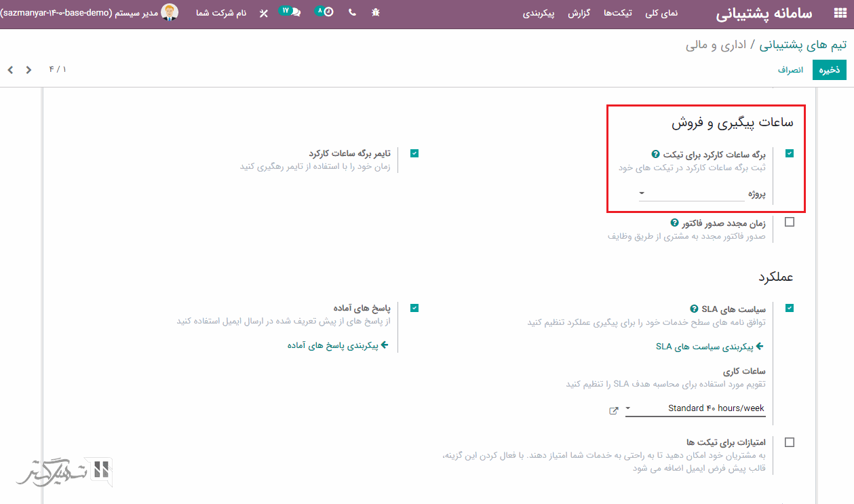
Task: Click the wrench tools icon in top bar
Action: click(263, 14)
